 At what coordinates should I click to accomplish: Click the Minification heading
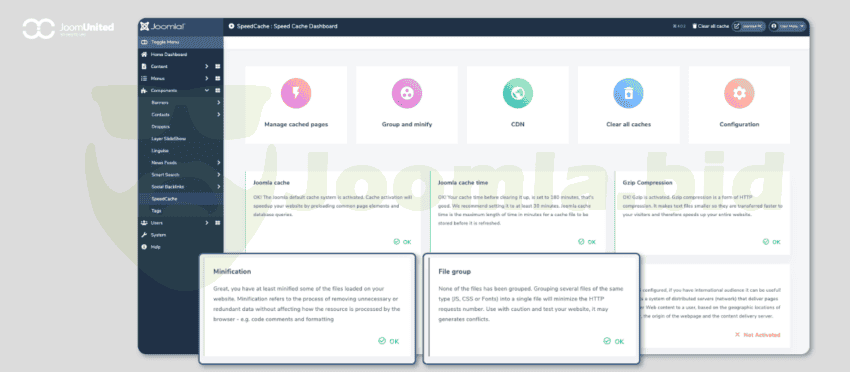[x=232, y=271]
